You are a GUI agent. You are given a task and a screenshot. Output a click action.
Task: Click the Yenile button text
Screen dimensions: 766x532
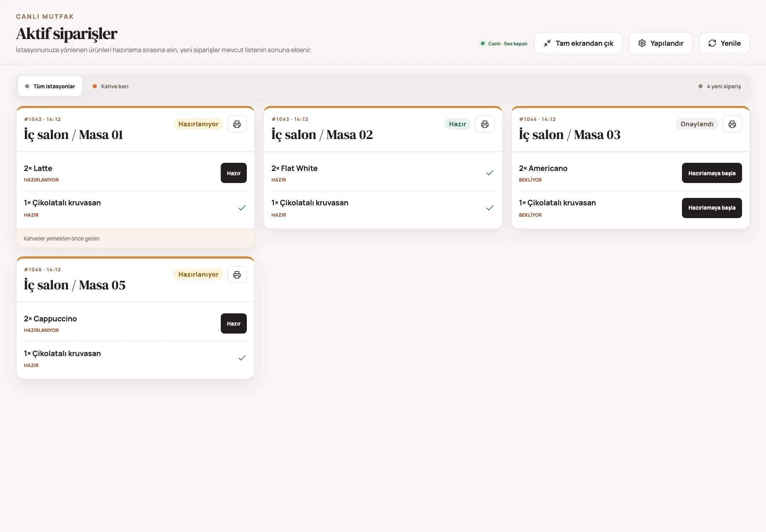click(731, 43)
